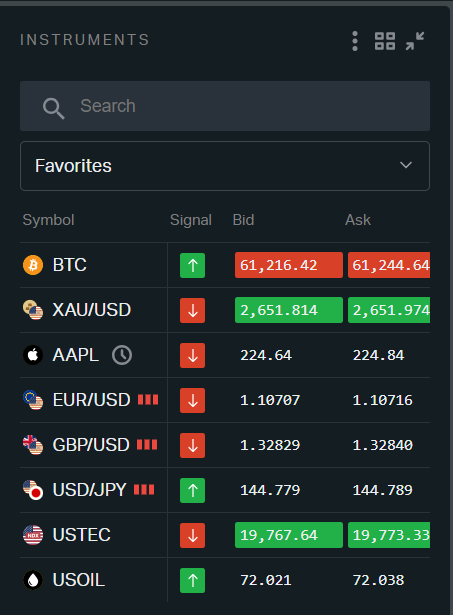
Task: Click the search magnifier icon
Action: pos(53,108)
